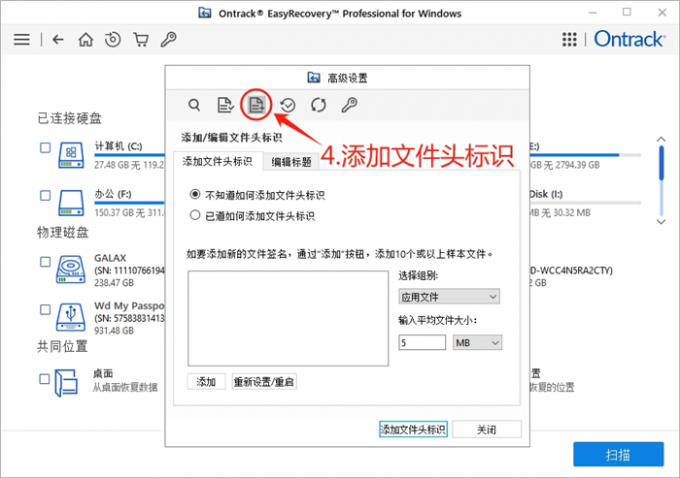
Task: Check the GALAX disk checkbox
Action: pos(45,262)
